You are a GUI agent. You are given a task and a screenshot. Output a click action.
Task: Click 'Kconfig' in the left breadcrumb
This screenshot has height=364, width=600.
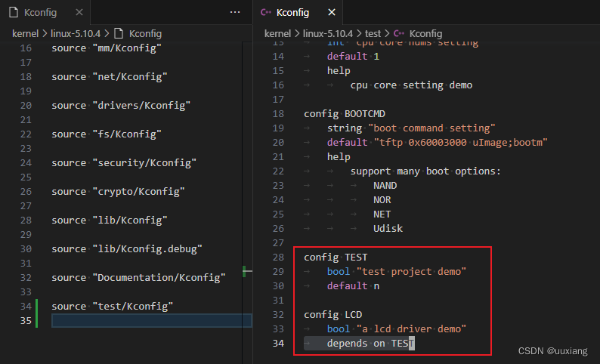point(145,34)
